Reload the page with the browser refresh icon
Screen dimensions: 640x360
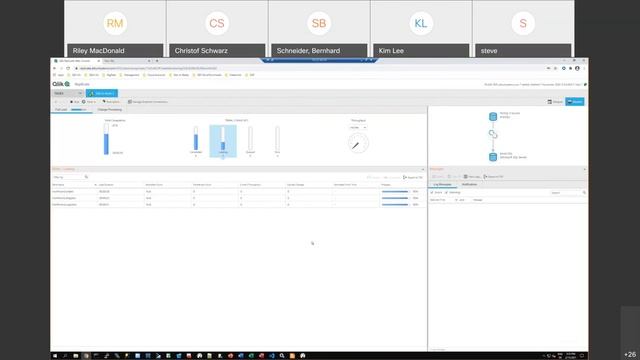(x=68, y=68)
